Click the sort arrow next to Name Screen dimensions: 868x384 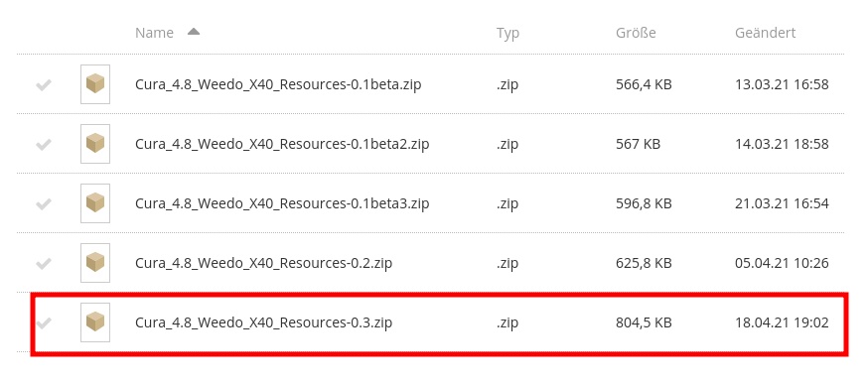(x=194, y=32)
